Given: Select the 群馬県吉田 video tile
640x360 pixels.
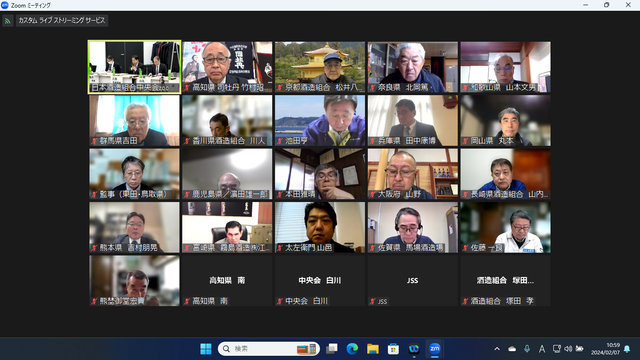Looking at the screenshot, I should tap(134, 120).
